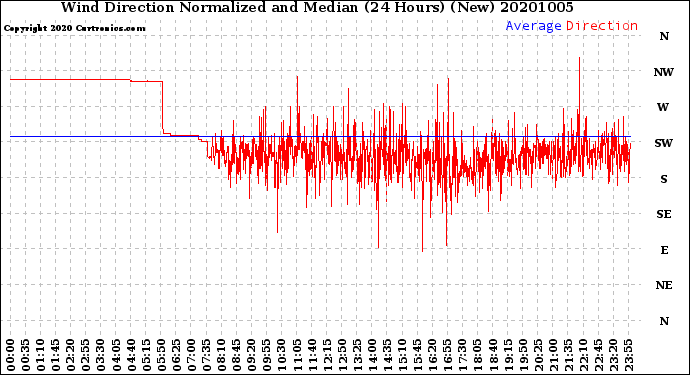The image size is (690, 375).
Task: Click the 'SW' axis label
Action: tap(664, 143)
